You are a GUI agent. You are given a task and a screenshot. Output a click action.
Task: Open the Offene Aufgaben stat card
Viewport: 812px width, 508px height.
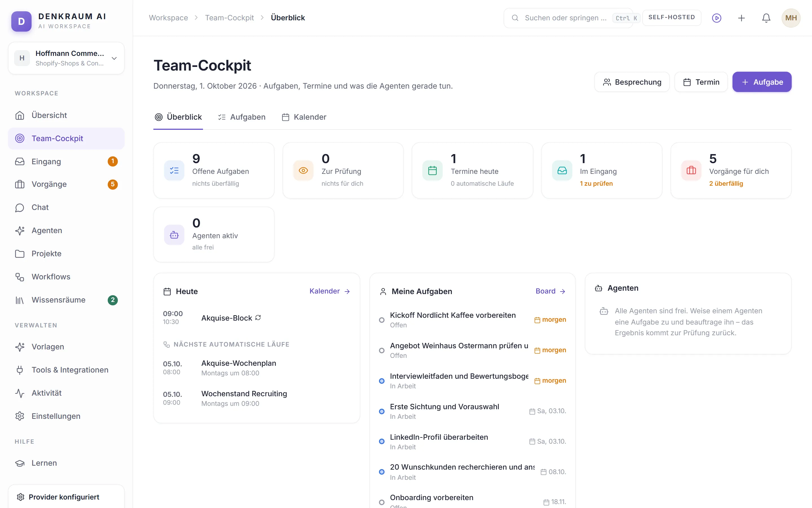coord(214,170)
